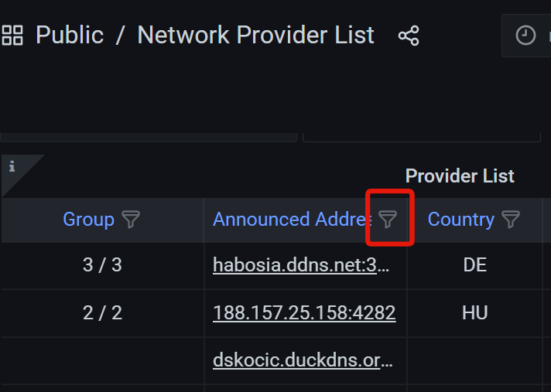The image size is (551, 392).
Task: Open the dashboards grid icon
Action: point(12,35)
